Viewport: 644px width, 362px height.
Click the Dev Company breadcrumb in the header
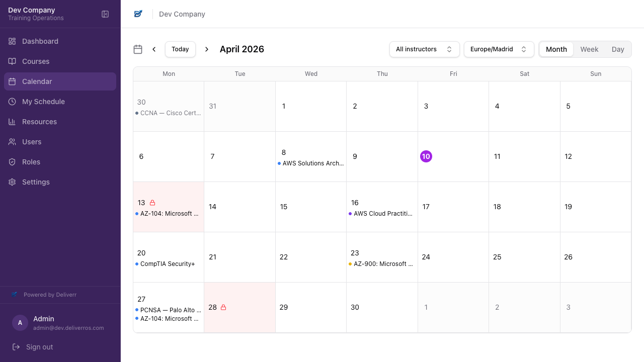coord(182,14)
